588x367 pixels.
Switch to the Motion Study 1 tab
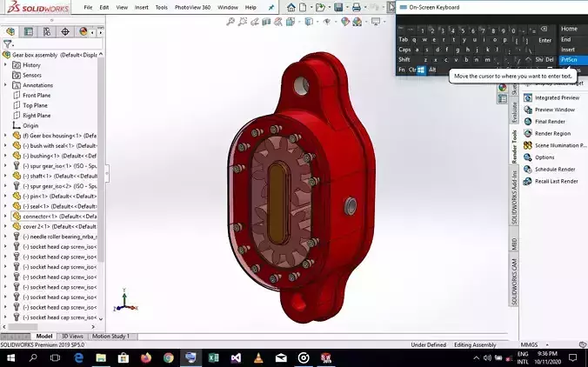[x=110, y=337]
